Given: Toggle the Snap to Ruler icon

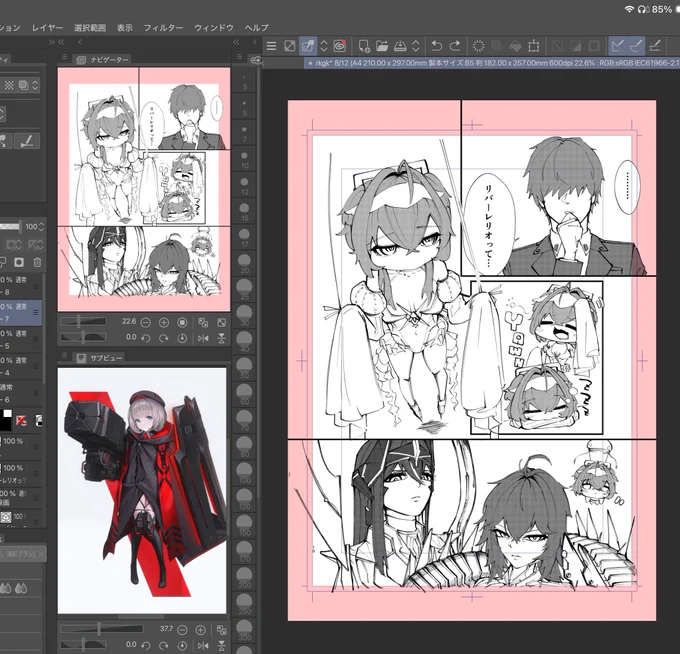Looking at the screenshot, I should tap(618, 46).
